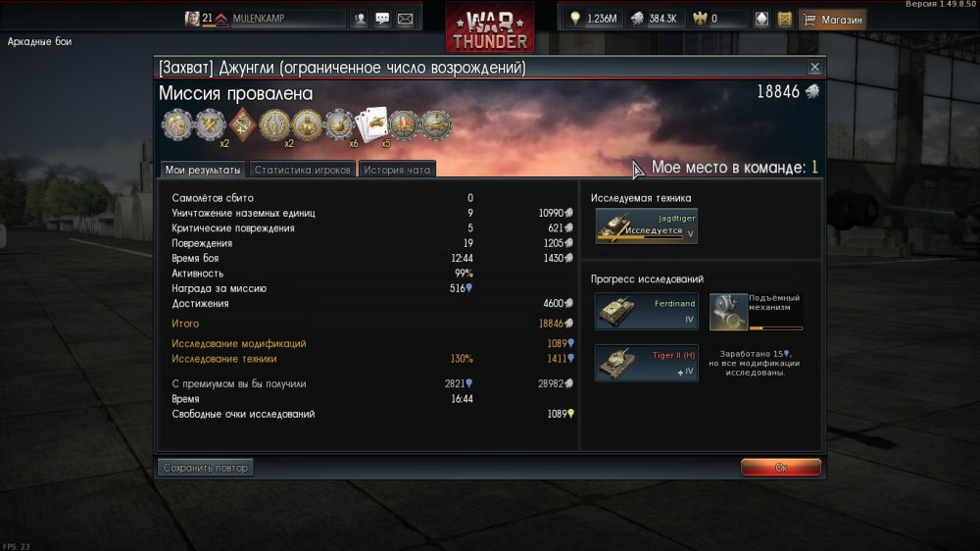This screenshot has width=980, height=551.
Task: Click the Подъёмный механизм modification progress bar
Action: click(775, 327)
